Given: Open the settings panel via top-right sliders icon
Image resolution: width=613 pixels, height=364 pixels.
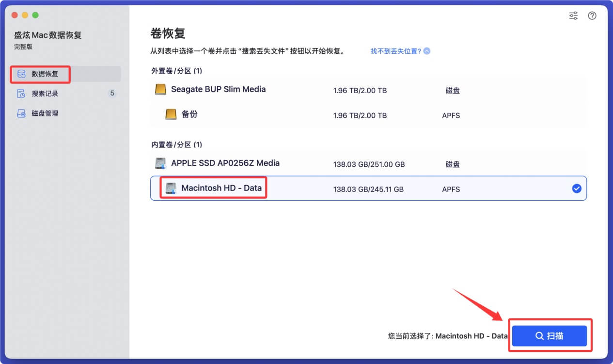Looking at the screenshot, I should pyautogui.click(x=573, y=16).
